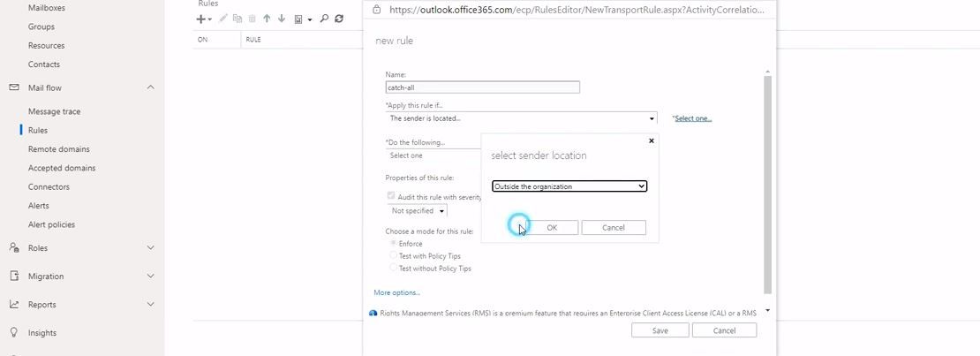
Task: Refresh the rules list
Action: click(x=339, y=19)
